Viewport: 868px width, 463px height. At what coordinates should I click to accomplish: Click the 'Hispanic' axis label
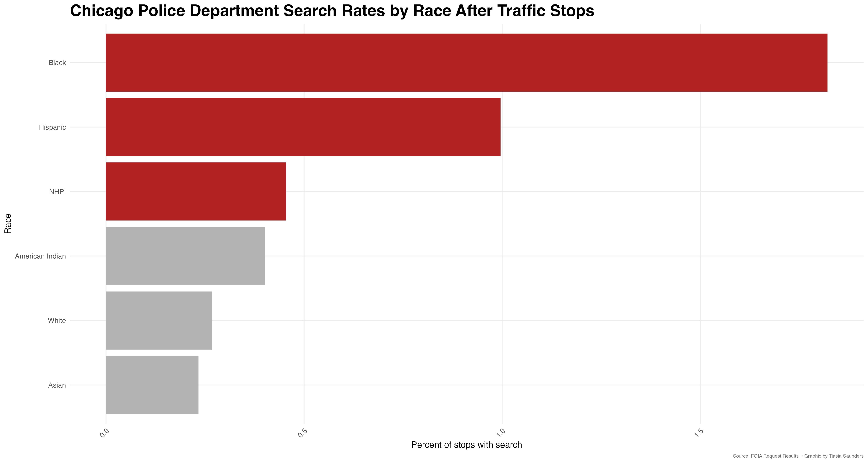tap(52, 127)
